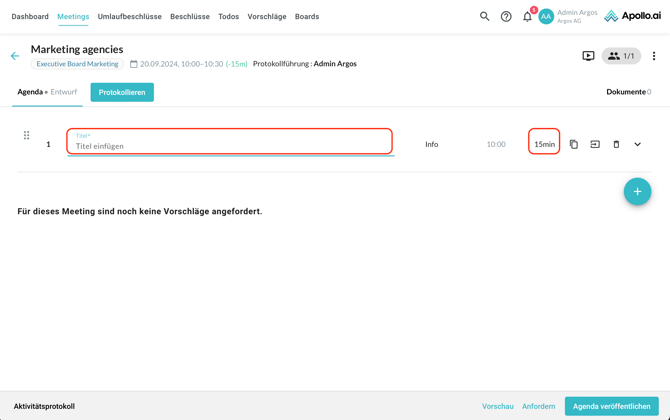Click the move agenda item icon

pos(595,144)
